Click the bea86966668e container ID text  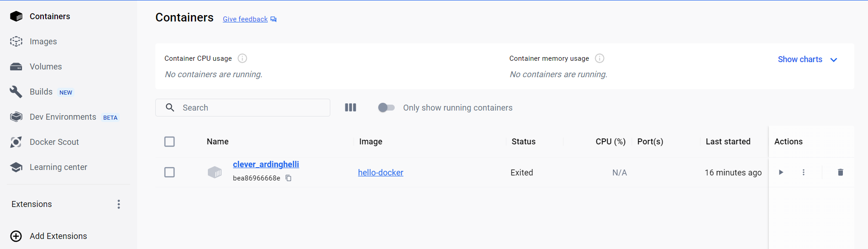point(256,178)
